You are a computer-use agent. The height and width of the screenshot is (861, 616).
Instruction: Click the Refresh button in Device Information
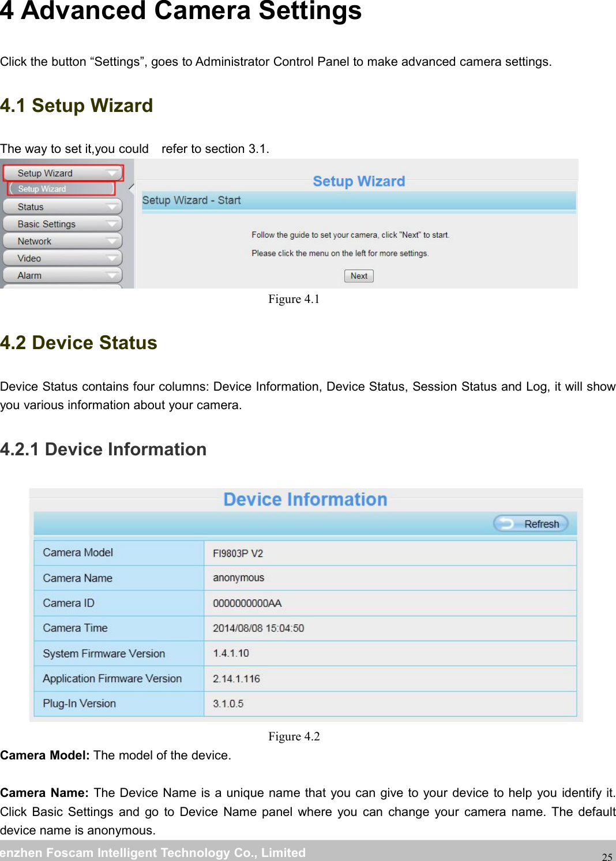[x=531, y=524]
